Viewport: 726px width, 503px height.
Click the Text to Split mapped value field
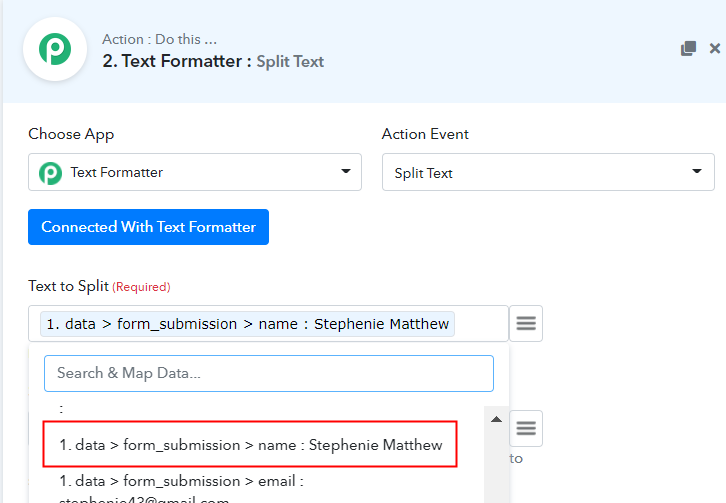(269, 324)
